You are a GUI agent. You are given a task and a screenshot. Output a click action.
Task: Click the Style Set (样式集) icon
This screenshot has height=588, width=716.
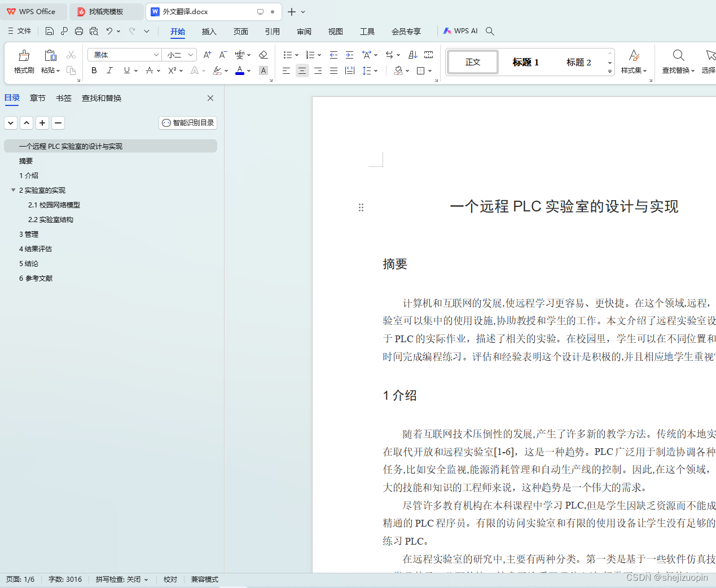634,55
